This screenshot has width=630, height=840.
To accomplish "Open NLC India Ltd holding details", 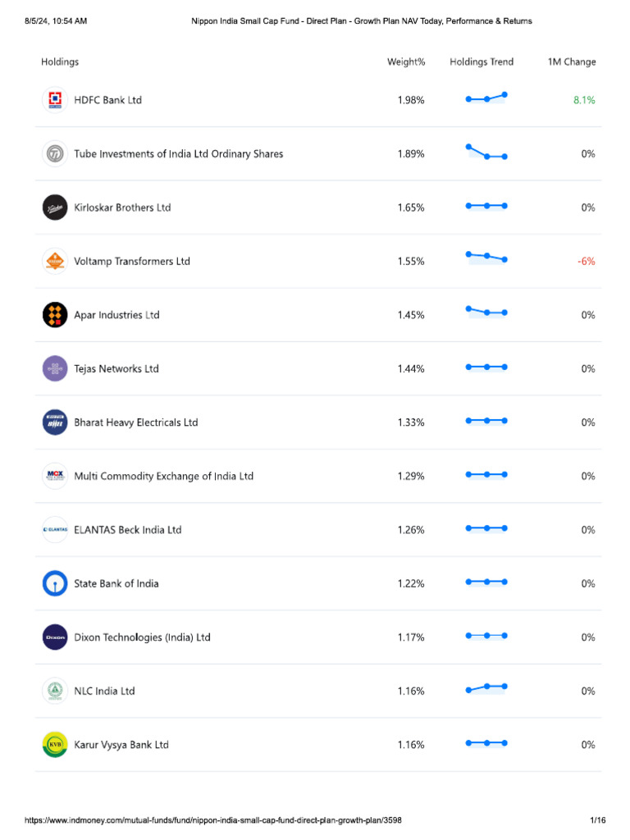I will tap(104, 692).
